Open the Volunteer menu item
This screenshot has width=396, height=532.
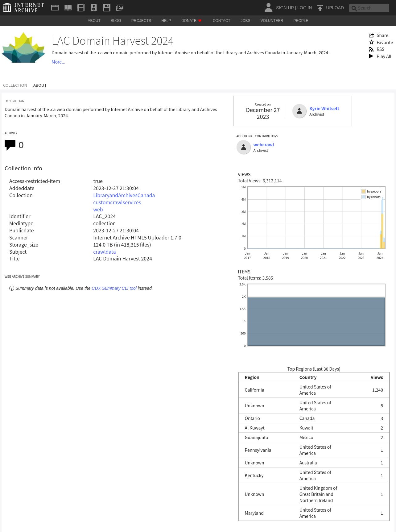coord(272,21)
